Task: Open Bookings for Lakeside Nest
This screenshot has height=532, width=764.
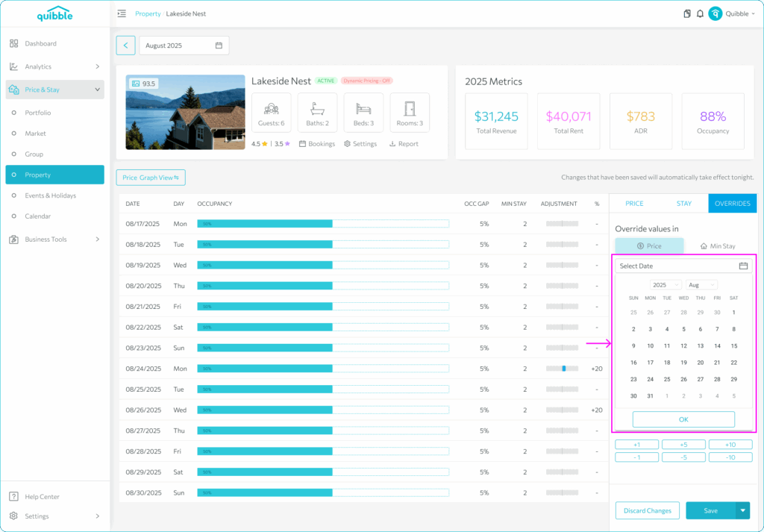Action: pos(317,144)
